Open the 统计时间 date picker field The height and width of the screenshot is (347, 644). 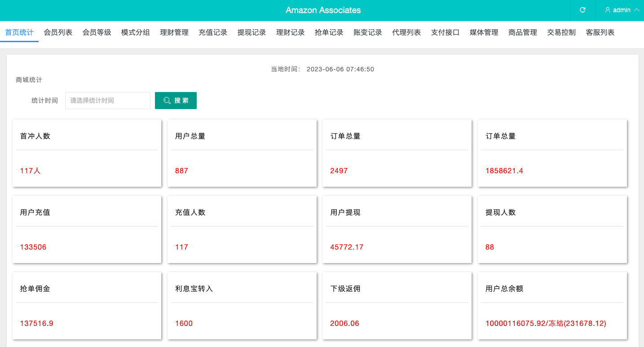(x=107, y=100)
